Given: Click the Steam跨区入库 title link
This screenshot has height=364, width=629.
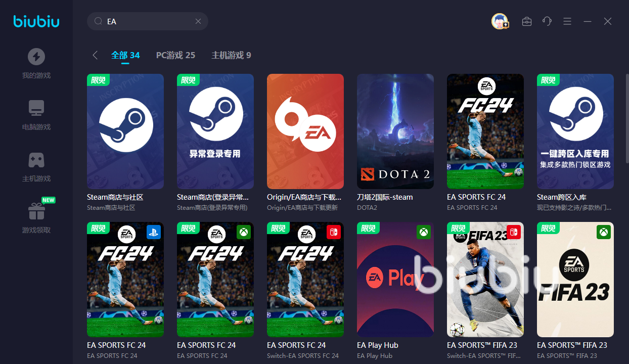Looking at the screenshot, I should coord(562,197).
